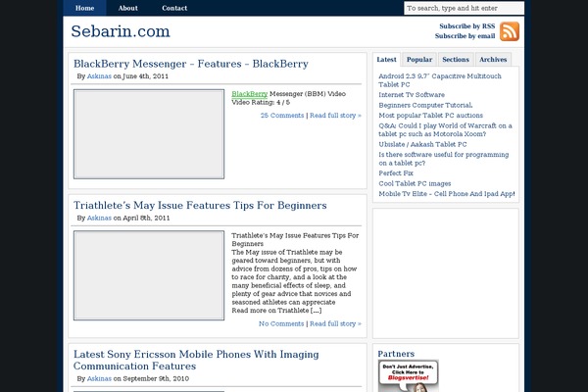This screenshot has height=392, width=588.
Task: Open the About page
Action: 127,8
